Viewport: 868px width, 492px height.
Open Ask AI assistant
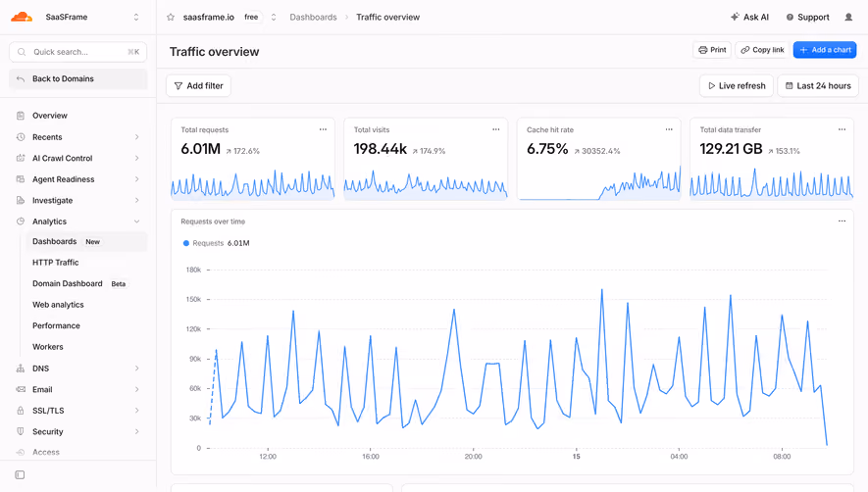point(749,18)
